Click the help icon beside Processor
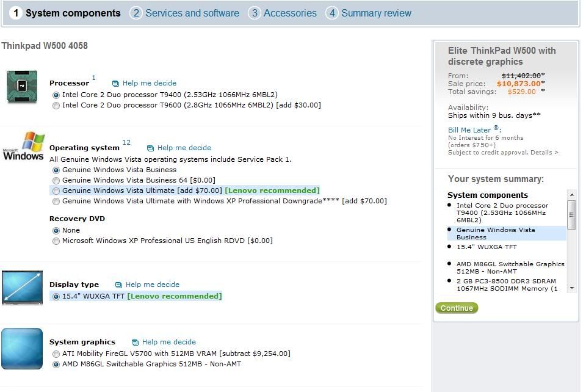Viewport: 586px width, 392px height. 115,83
